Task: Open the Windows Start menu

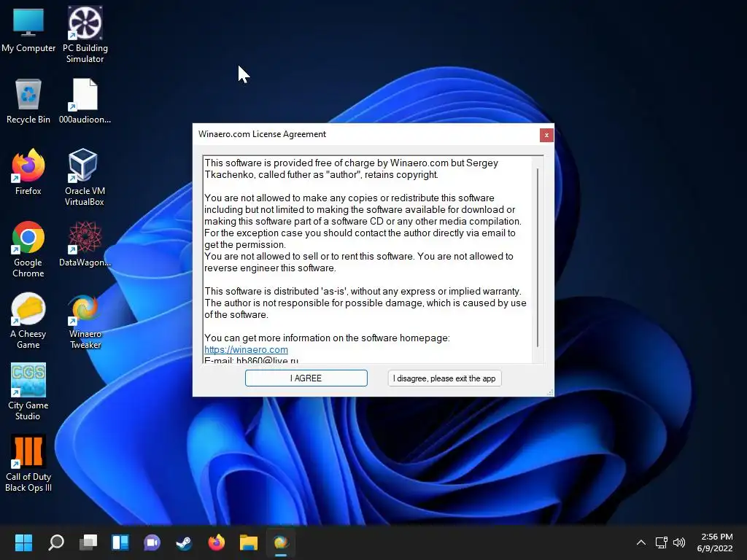Action: [x=23, y=542]
